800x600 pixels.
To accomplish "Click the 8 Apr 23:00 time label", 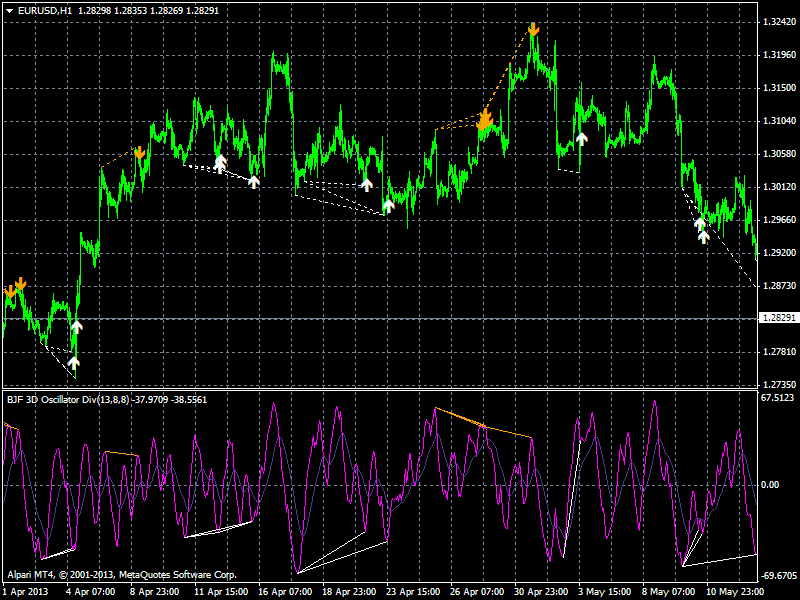I will [x=154, y=592].
